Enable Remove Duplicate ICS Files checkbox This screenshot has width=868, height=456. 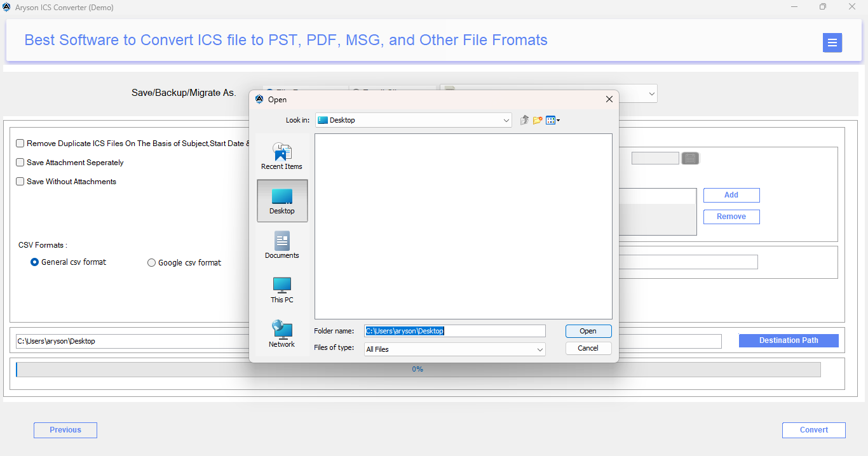[x=20, y=144]
